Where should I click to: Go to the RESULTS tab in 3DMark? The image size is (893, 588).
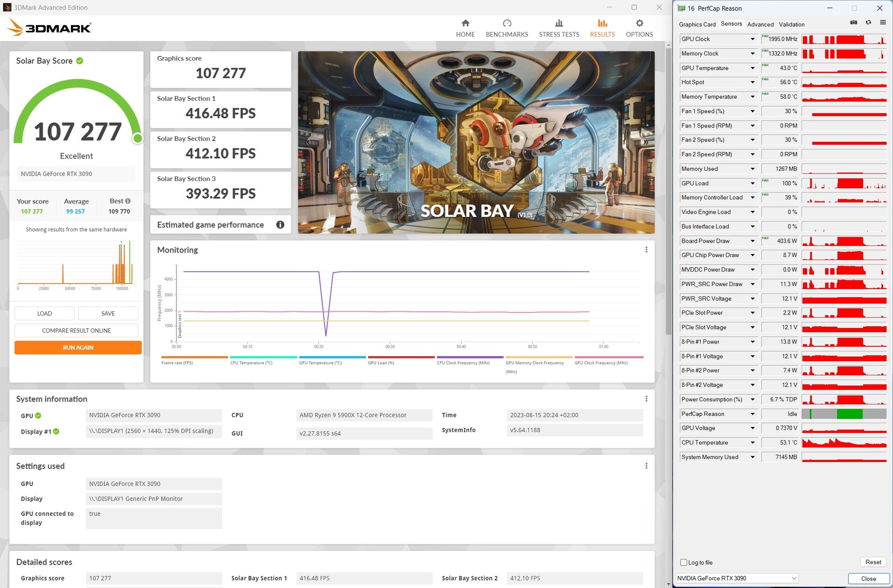pos(602,28)
